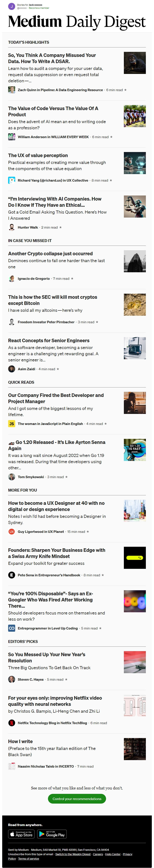Click the purple J profile avatar
Screen dimensions: 154x868
click(x=12, y=6)
